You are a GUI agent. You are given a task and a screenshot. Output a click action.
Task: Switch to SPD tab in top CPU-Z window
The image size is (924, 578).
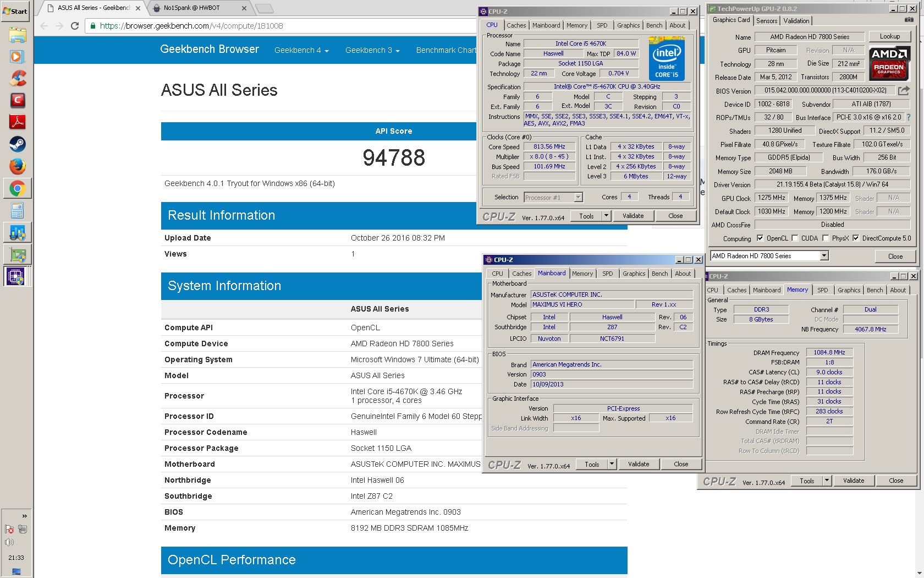coord(602,25)
